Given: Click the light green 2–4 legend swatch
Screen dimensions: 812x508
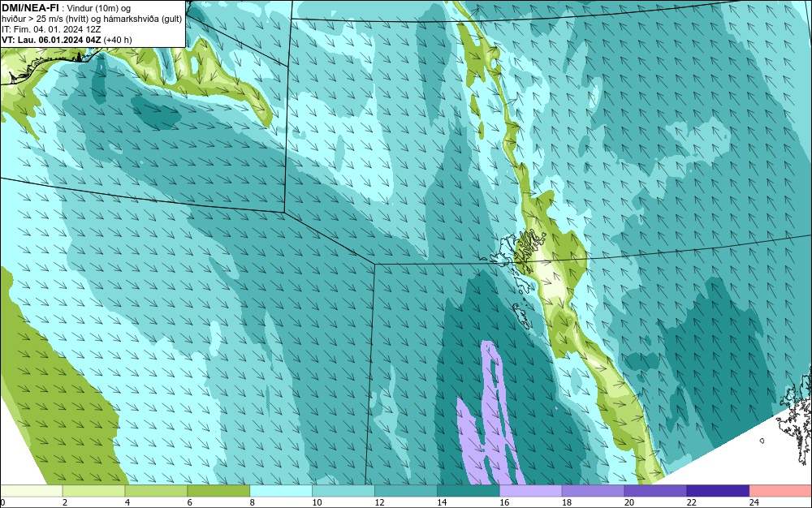Looking at the screenshot, I should coord(93,491).
